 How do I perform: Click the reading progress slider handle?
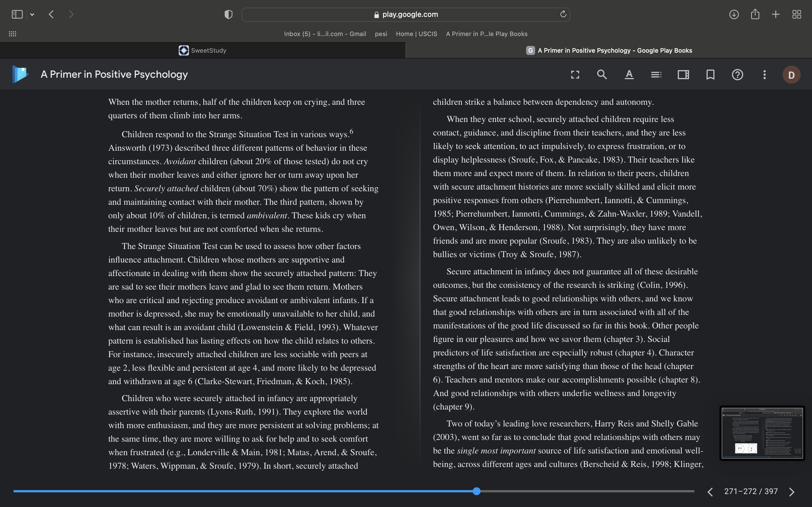476,491
